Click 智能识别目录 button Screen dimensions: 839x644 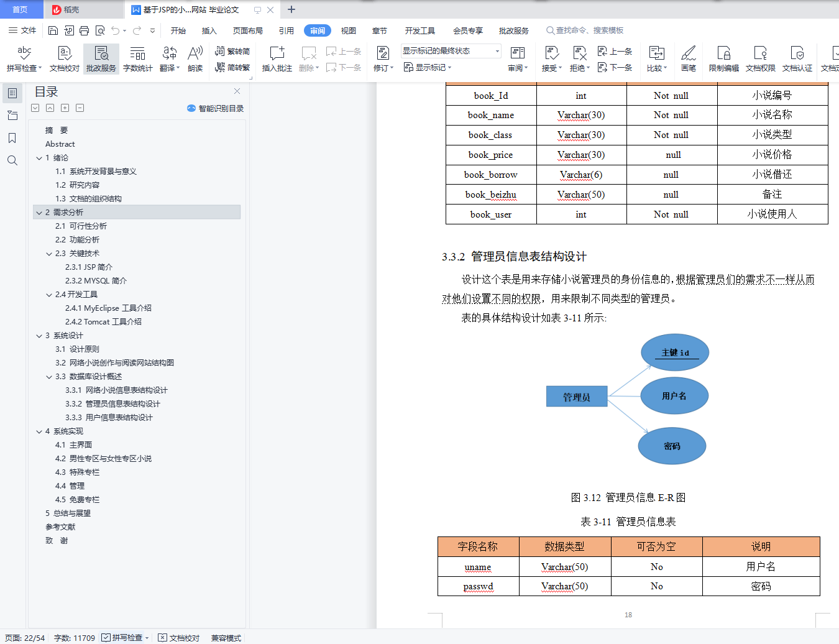215,108
